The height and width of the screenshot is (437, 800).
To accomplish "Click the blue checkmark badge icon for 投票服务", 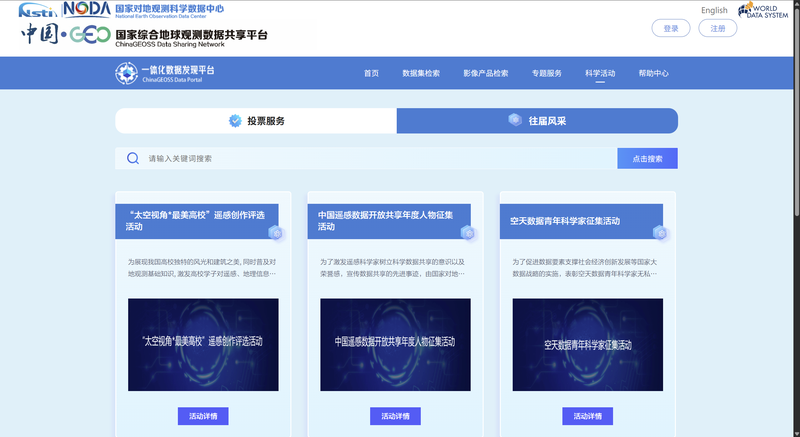I will [235, 121].
